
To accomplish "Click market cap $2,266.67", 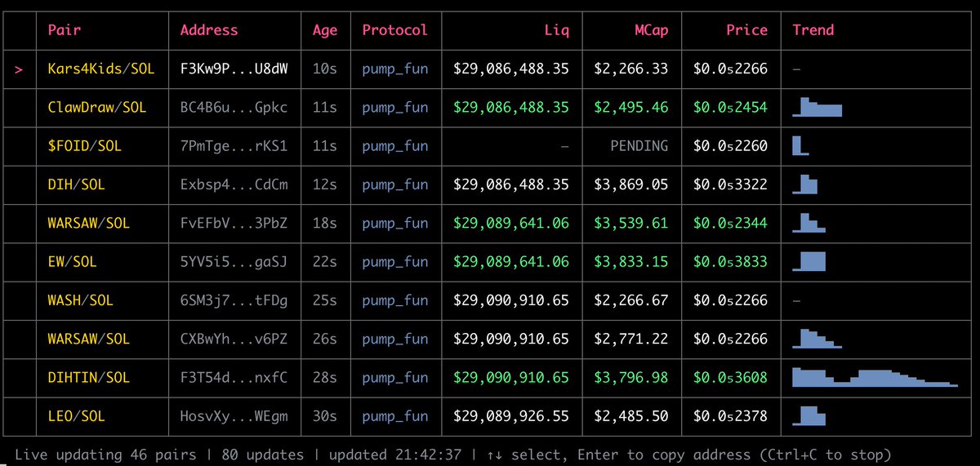I will (631, 300).
